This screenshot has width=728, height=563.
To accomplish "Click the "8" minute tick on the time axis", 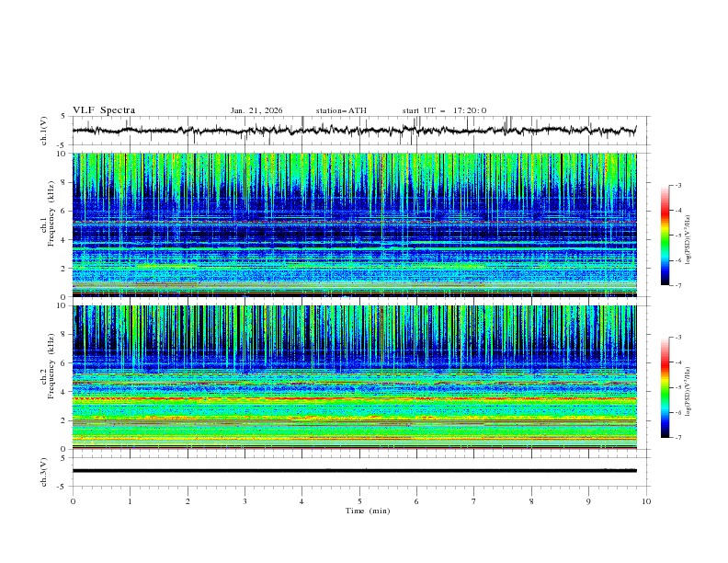I will [531, 501].
